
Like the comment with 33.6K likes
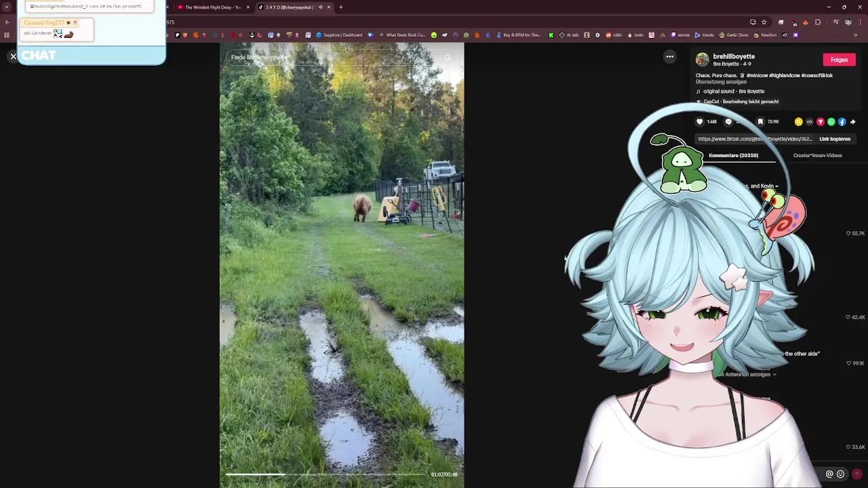pos(848,447)
